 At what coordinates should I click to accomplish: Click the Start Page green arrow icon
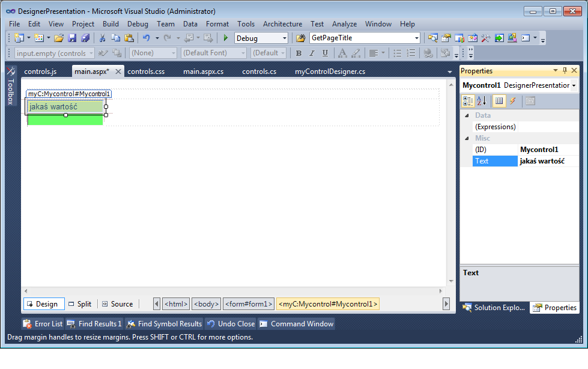pyautogui.click(x=499, y=38)
